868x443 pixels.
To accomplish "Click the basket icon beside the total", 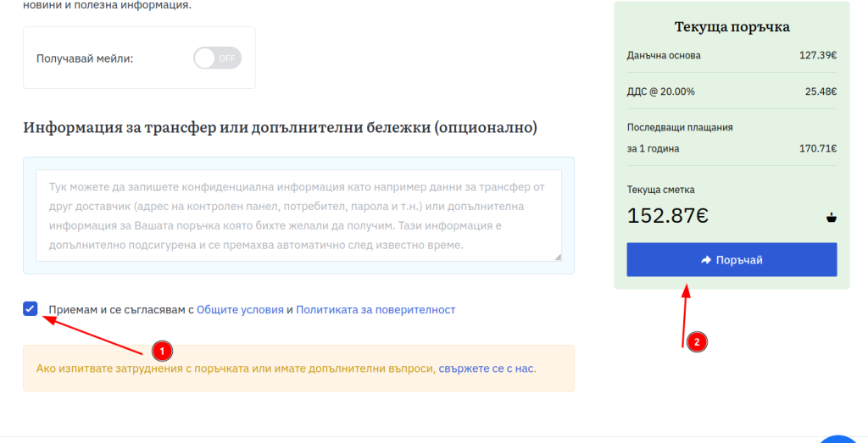I will click(831, 218).
